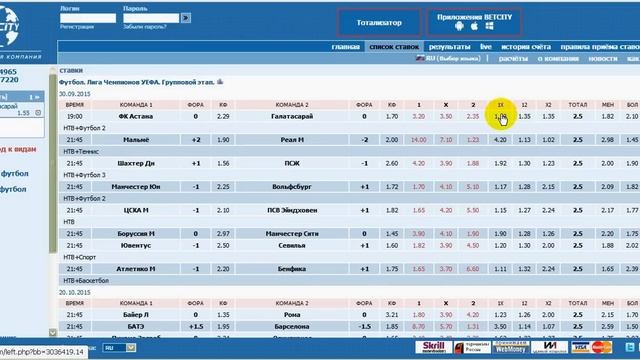The image size is (640, 360).
Task: Pick Астана–Галатасарай total over odds 2.10
Action: tap(632, 116)
